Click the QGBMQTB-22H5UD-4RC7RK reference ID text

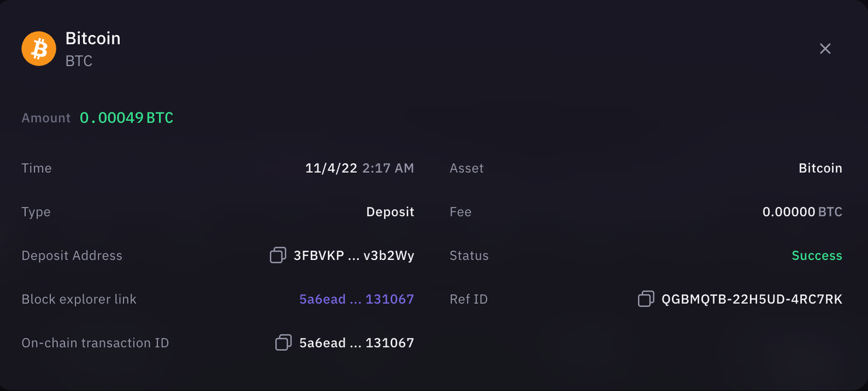pos(752,299)
